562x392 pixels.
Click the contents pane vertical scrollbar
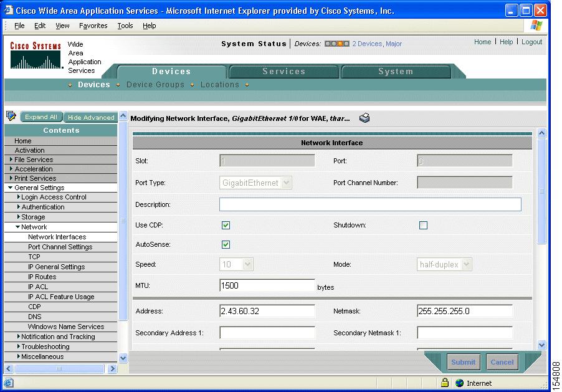123,221
